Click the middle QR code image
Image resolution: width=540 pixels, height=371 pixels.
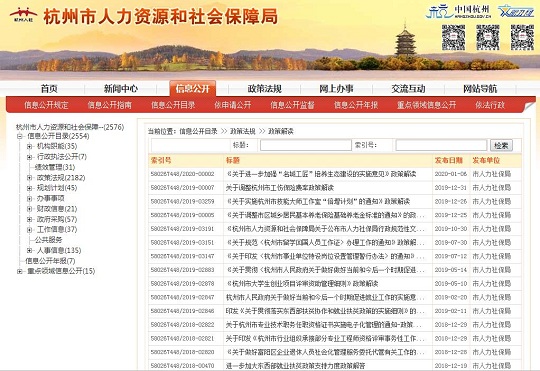pos(488,37)
